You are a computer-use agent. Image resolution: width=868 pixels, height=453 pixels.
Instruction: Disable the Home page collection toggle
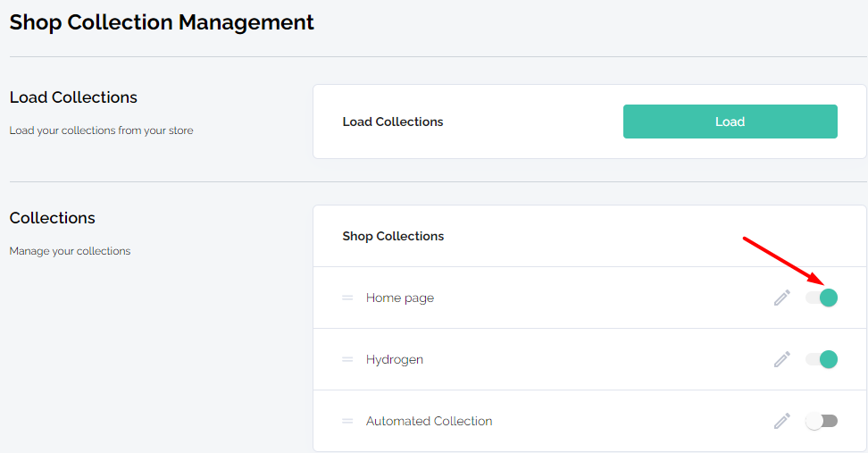tap(822, 298)
